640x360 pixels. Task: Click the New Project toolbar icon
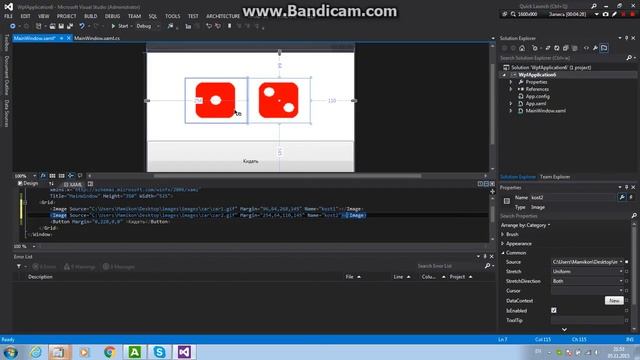click(x=39, y=26)
